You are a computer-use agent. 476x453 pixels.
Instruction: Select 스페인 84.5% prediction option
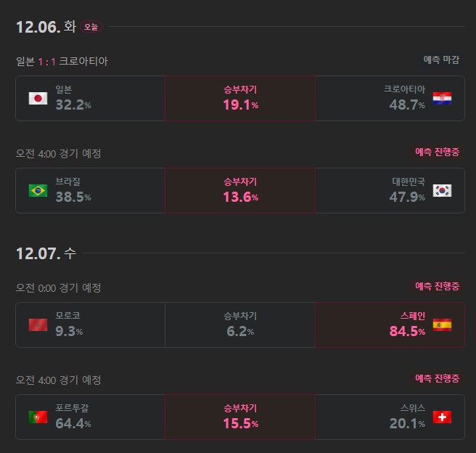[390, 325]
